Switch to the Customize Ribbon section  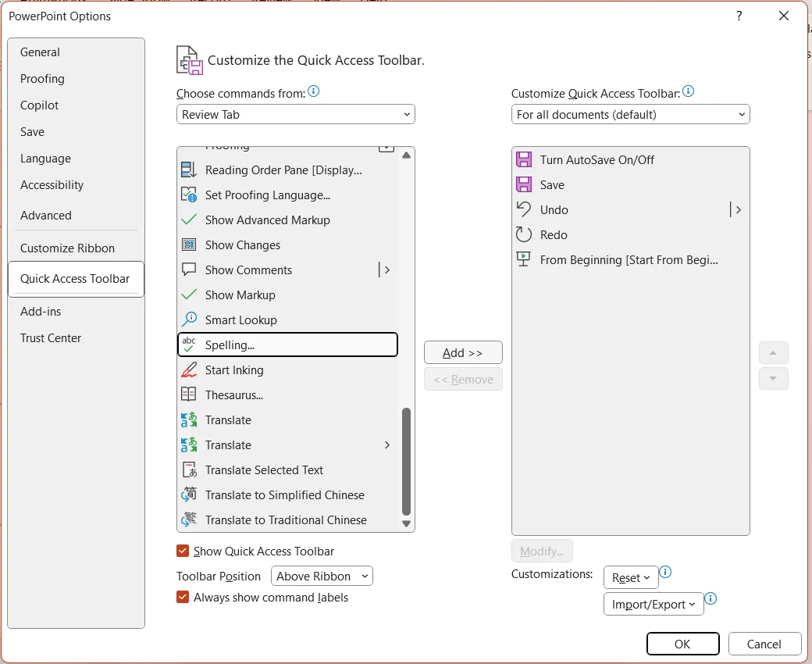(x=69, y=248)
